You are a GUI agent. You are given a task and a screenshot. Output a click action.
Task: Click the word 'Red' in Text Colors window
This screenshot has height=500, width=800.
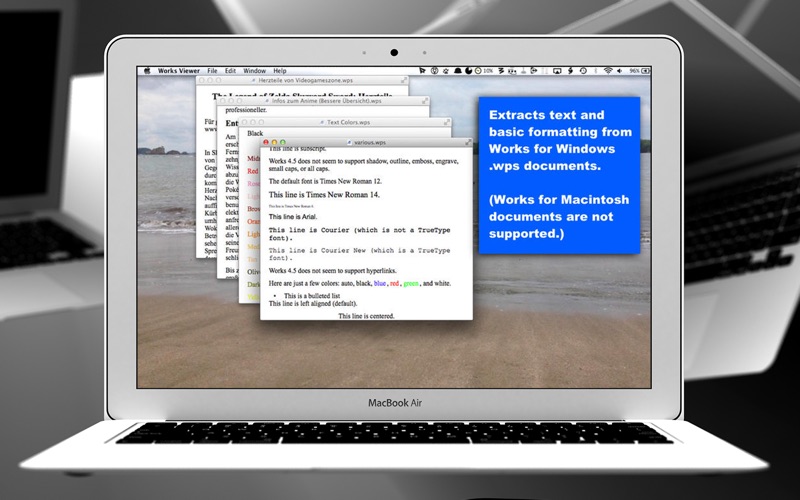(x=253, y=171)
